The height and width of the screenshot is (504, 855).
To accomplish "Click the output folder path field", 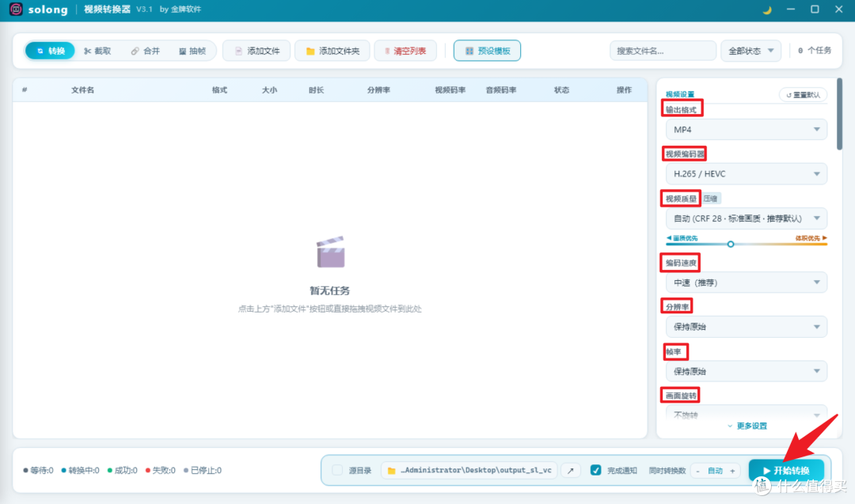I will 470,470.
